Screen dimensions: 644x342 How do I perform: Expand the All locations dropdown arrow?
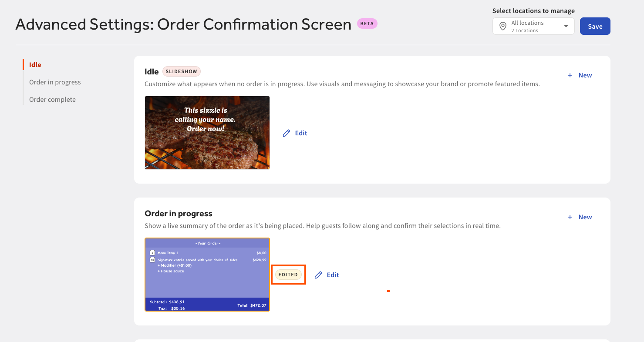click(x=566, y=26)
